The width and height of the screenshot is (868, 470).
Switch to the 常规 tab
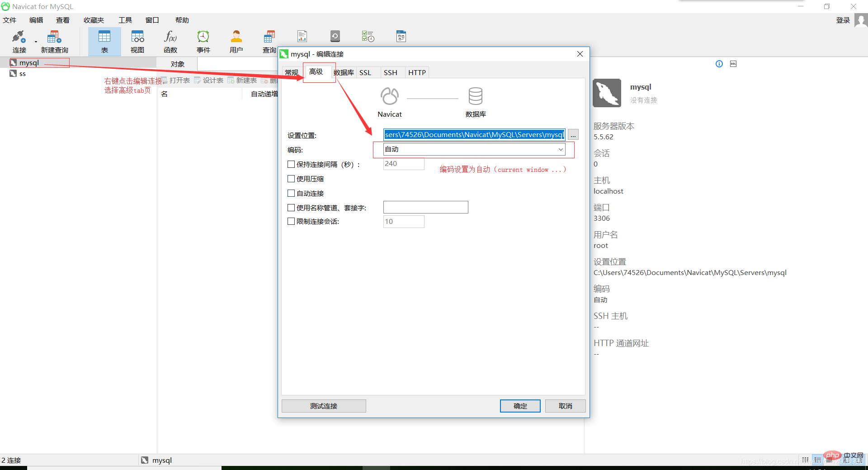coord(292,73)
